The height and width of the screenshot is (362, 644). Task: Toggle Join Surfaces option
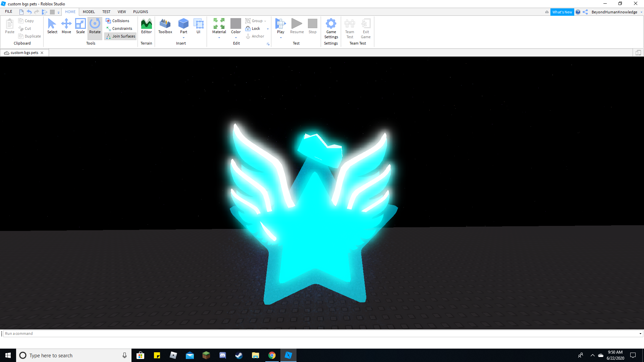(x=120, y=36)
